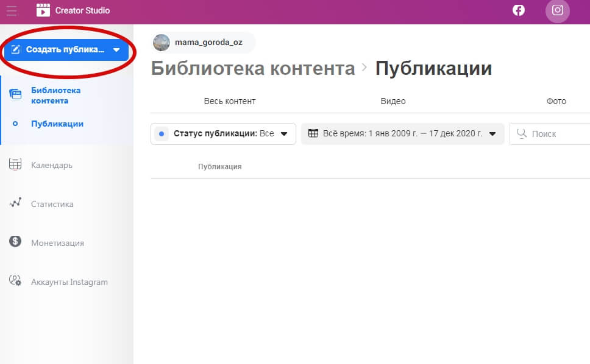The image size is (590, 364).
Task: Expand the Создать публикацию dropdown arrow
Action: (x=116, y=49)
